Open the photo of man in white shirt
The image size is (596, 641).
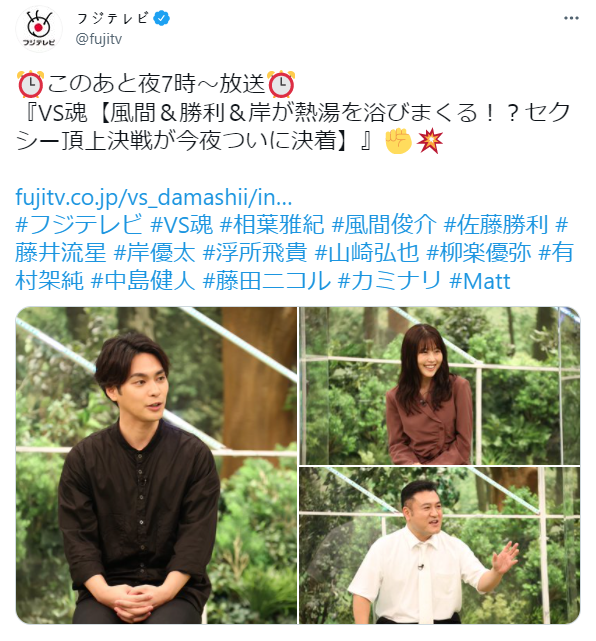point(439,545)
